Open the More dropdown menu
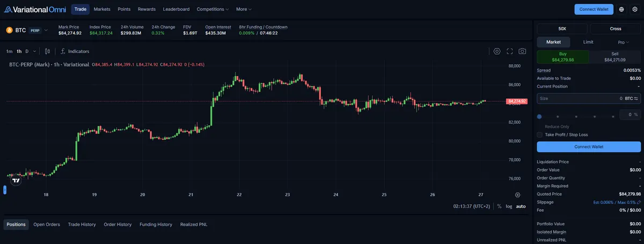 coord(244,9)
